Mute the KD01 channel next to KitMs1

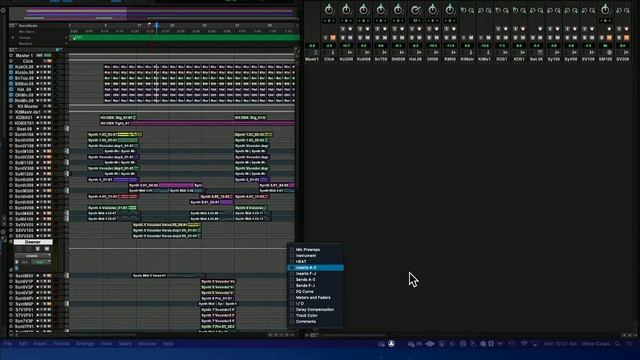pos(506,38)
